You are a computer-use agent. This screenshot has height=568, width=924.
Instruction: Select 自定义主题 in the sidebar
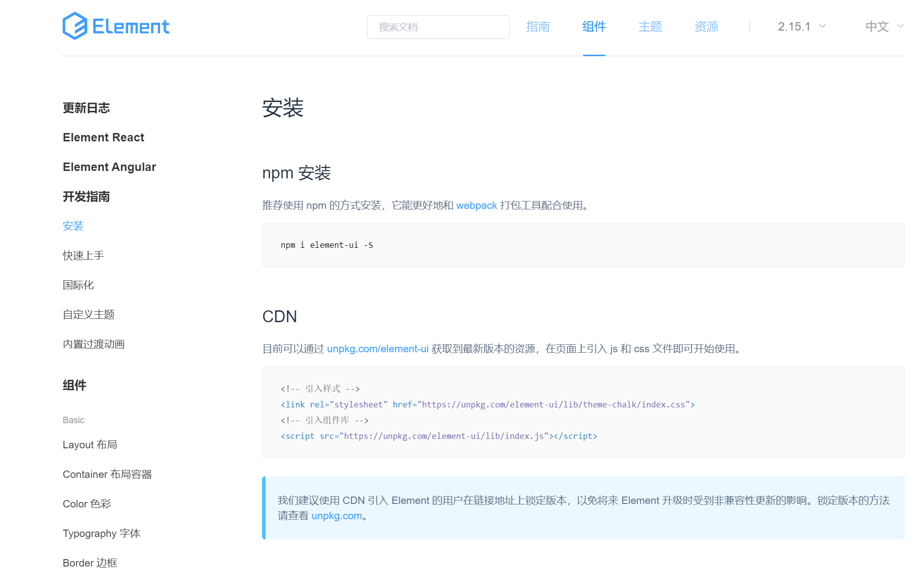(x=89, y=315)
